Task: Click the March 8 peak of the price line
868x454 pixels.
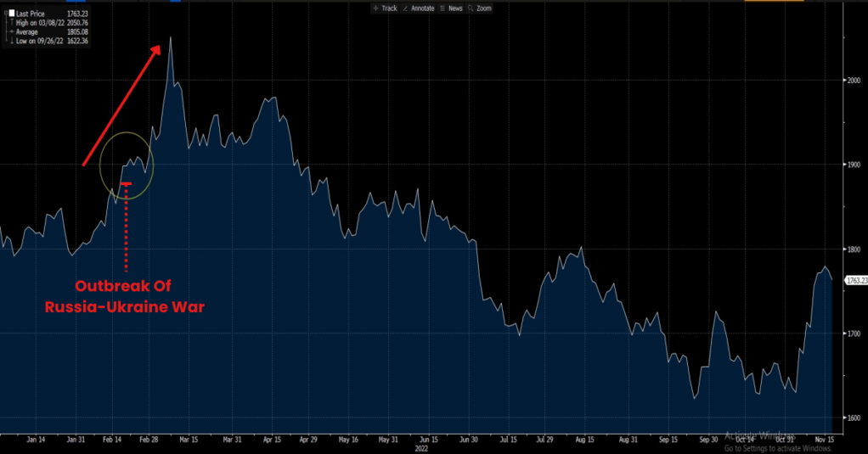Action: click(171, 37)
